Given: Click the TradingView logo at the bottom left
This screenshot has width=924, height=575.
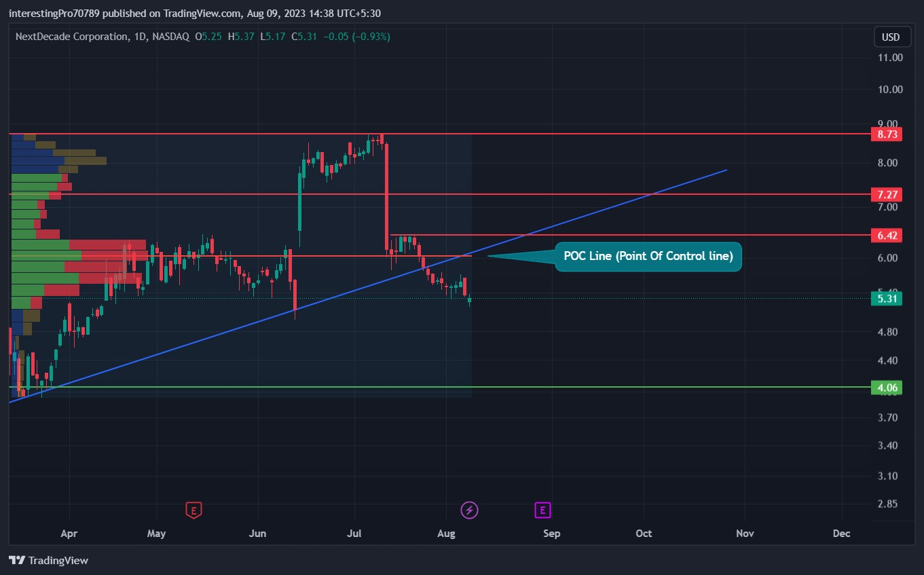Looking at the screenshot, I should click(49, 560).
